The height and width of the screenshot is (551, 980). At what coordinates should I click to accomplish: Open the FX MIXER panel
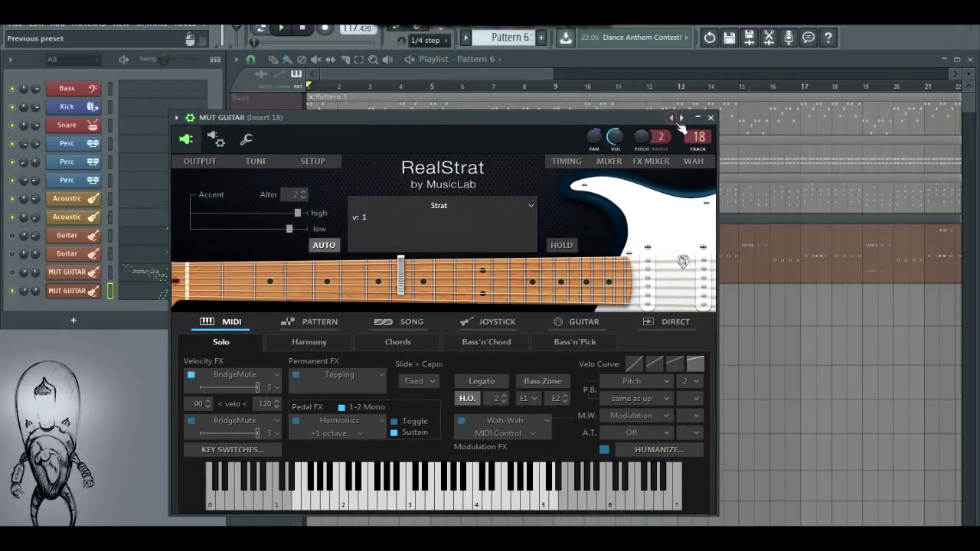click(x=651, y=161)
